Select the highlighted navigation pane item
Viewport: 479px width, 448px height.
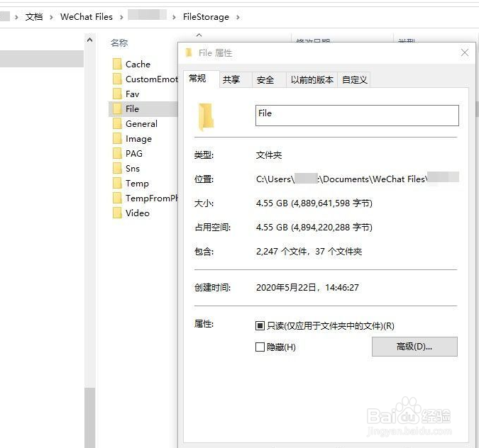[x=42, y=59]
